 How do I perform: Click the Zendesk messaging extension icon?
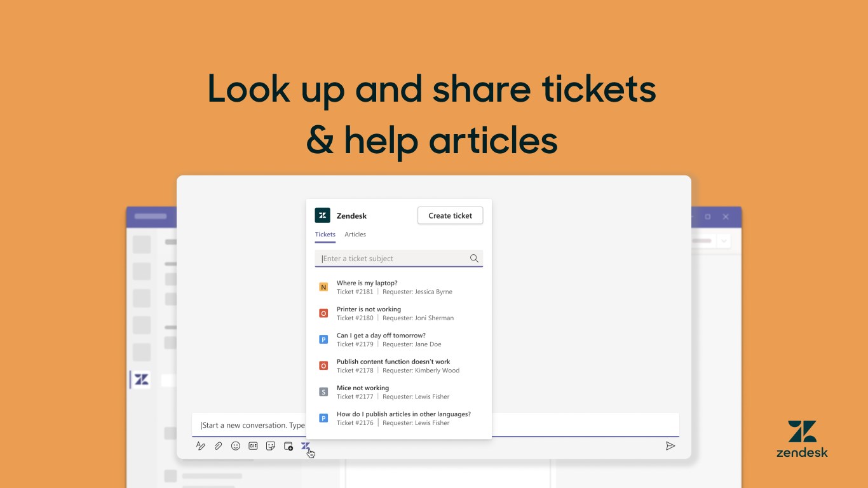306,446
